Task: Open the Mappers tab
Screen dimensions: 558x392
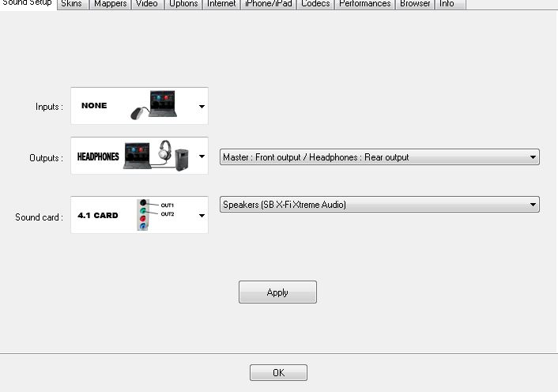Action: (x=110, y=4)
